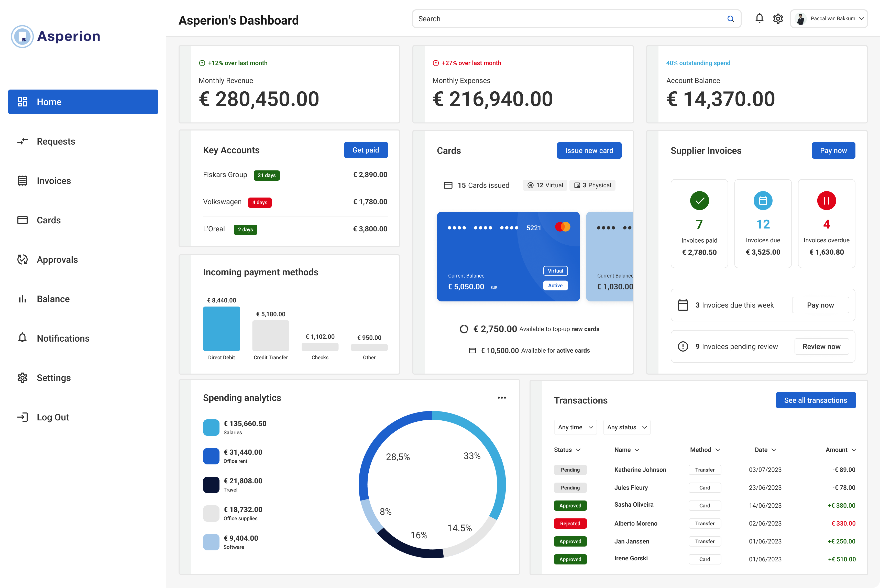
Task: Select the 3 Physical cards filter chip
Action: 592,185
